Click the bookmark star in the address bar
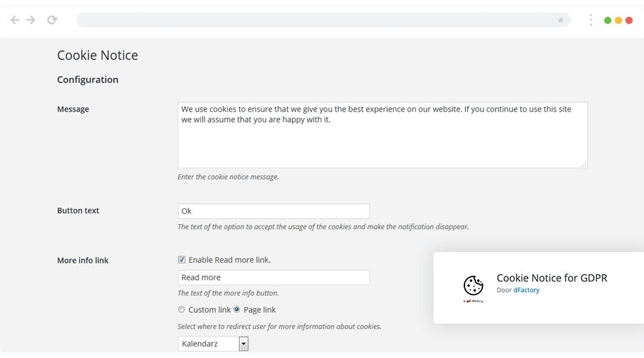 (560, 20)
